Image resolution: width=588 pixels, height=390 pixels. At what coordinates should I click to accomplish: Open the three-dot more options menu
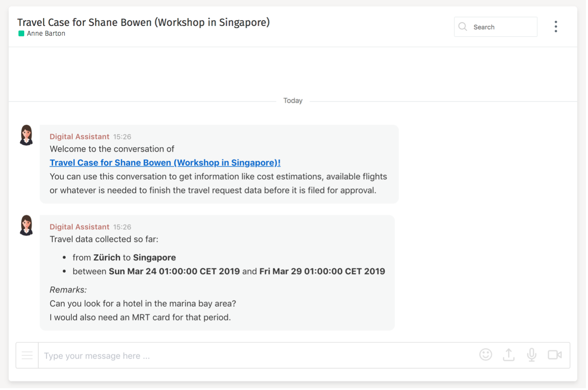(555, 27)
